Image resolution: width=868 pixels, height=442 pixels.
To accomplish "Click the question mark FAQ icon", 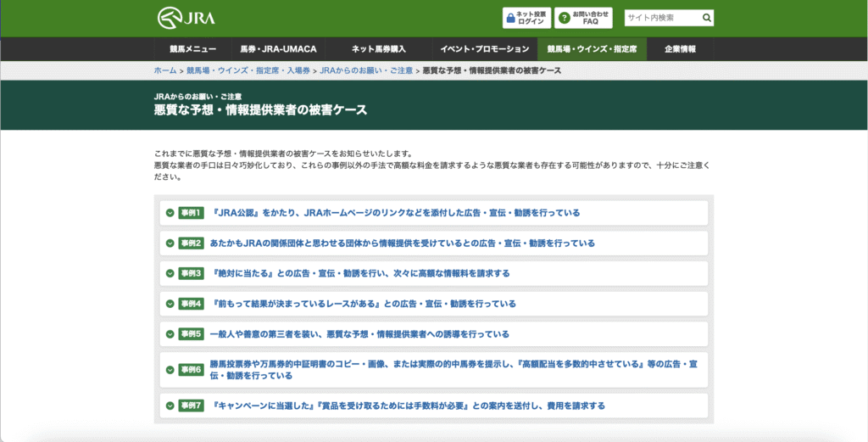I will pos(564,18).
